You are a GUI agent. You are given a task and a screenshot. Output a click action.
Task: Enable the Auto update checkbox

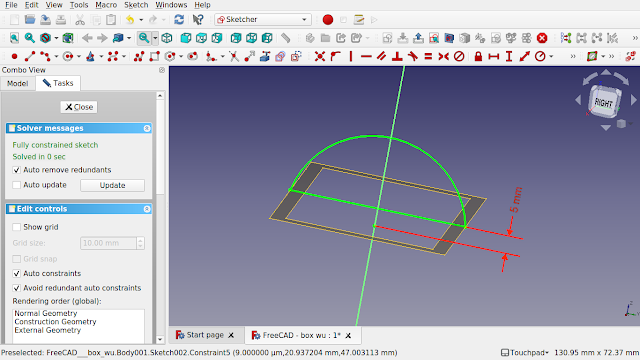[x=16, y=185]
